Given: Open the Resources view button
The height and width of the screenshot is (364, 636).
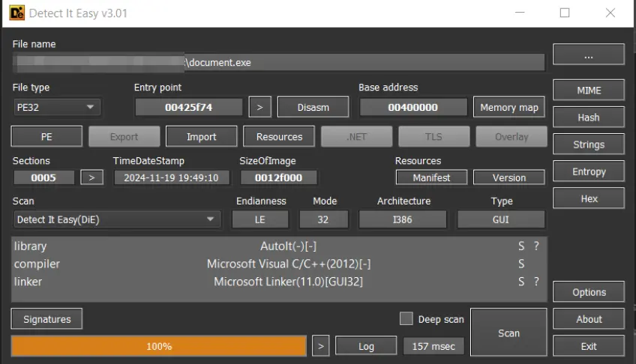Looking at the screenshot, I should (x=279, y=136).
